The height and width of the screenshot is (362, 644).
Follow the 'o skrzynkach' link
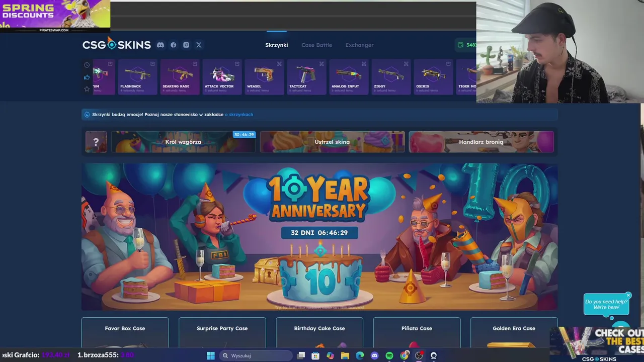(239, 115)
